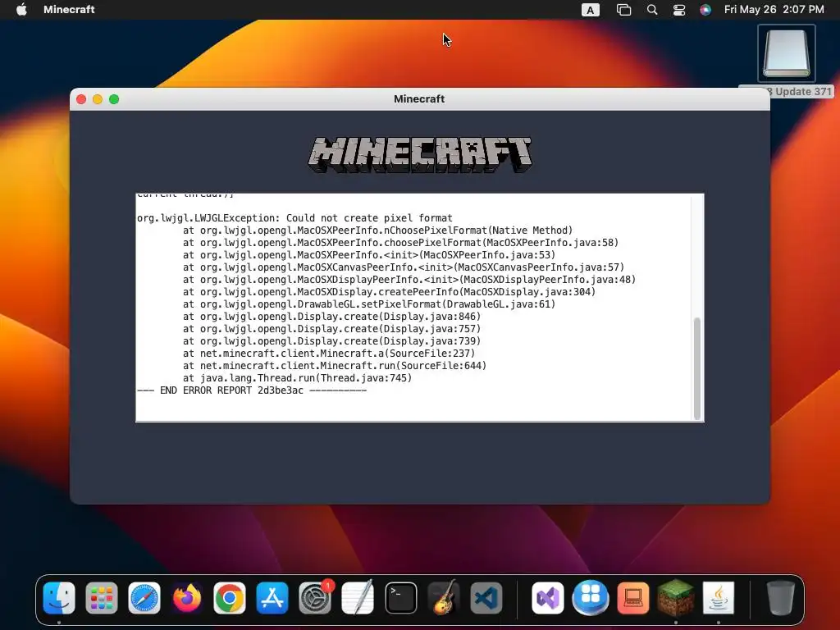Click the choosePixelFormat(MacOSXPeerInfo.java:58) line
Viewport: 840px width, 630px height.
pos(400,243)
